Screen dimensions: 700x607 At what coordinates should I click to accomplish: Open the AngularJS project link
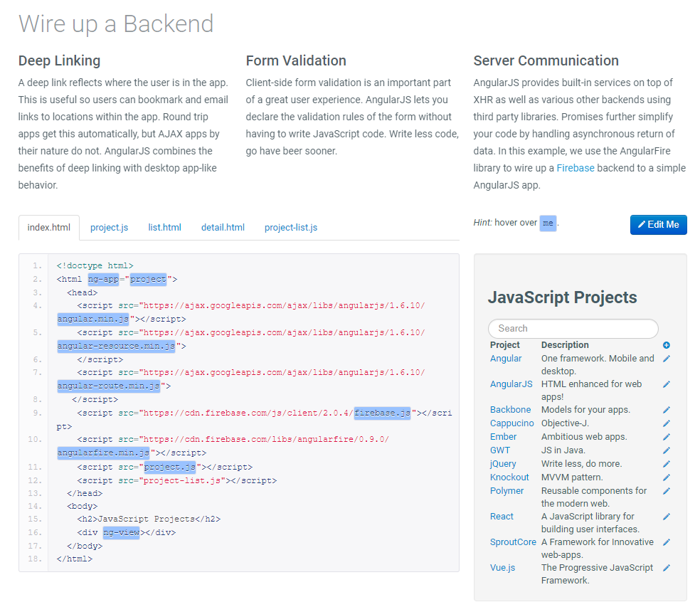click(x=511, y=384)
